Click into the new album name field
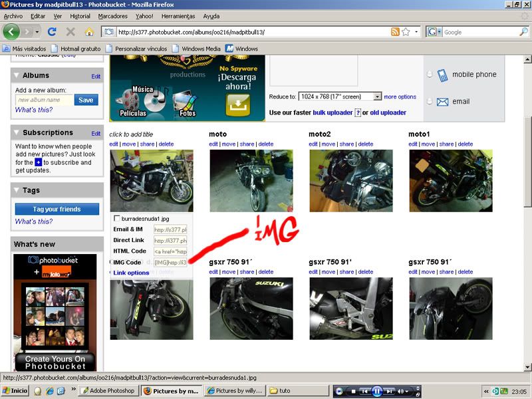 (45, 100)
